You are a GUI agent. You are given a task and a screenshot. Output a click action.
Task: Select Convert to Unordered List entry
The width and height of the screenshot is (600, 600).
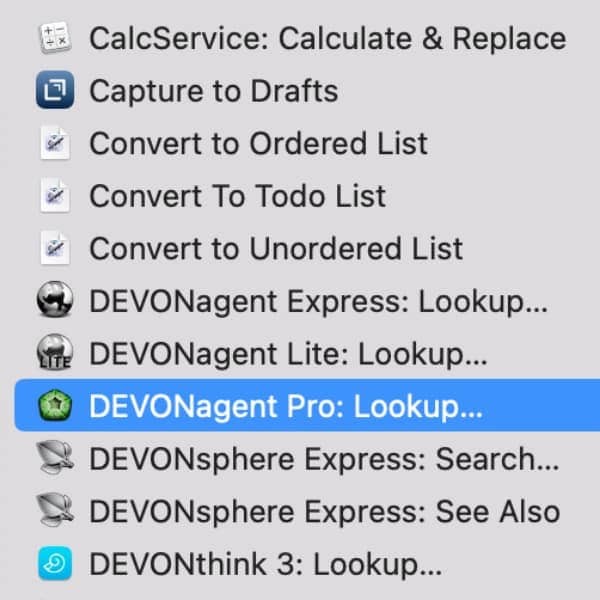[276, 249]
